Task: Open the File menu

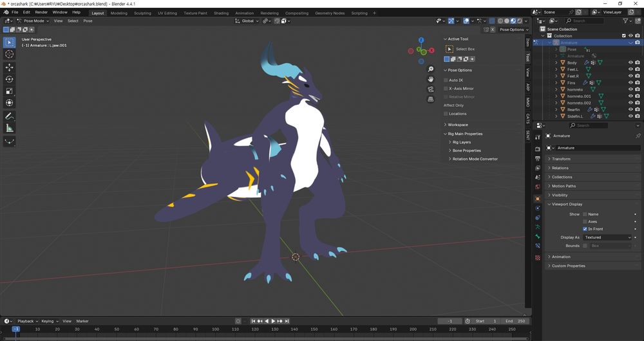Action: click(15, 12)
